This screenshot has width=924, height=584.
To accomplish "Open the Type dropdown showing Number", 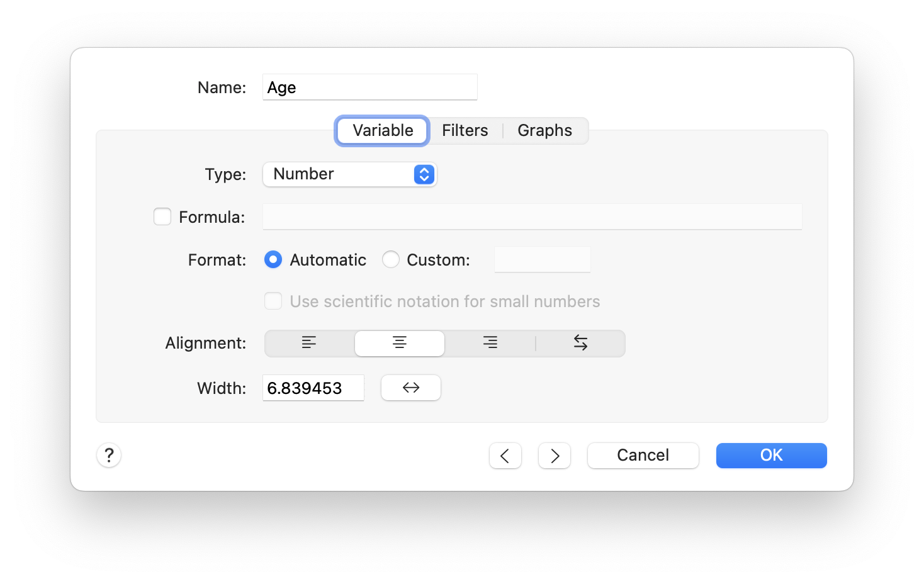I will 350,174.
